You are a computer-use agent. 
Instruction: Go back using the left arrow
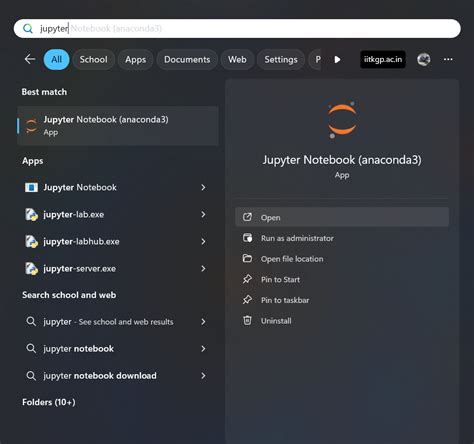coord(30,59)
